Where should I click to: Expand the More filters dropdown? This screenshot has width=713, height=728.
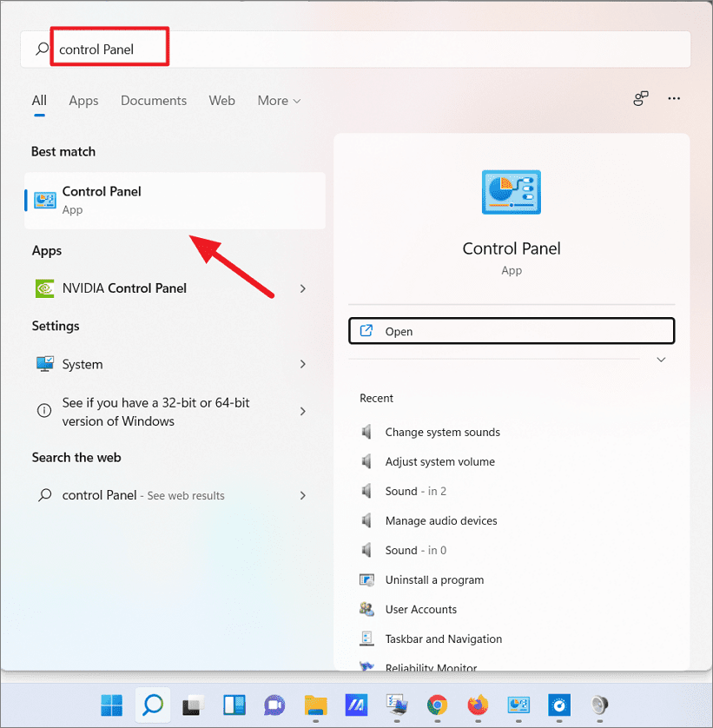click(278, 101)
